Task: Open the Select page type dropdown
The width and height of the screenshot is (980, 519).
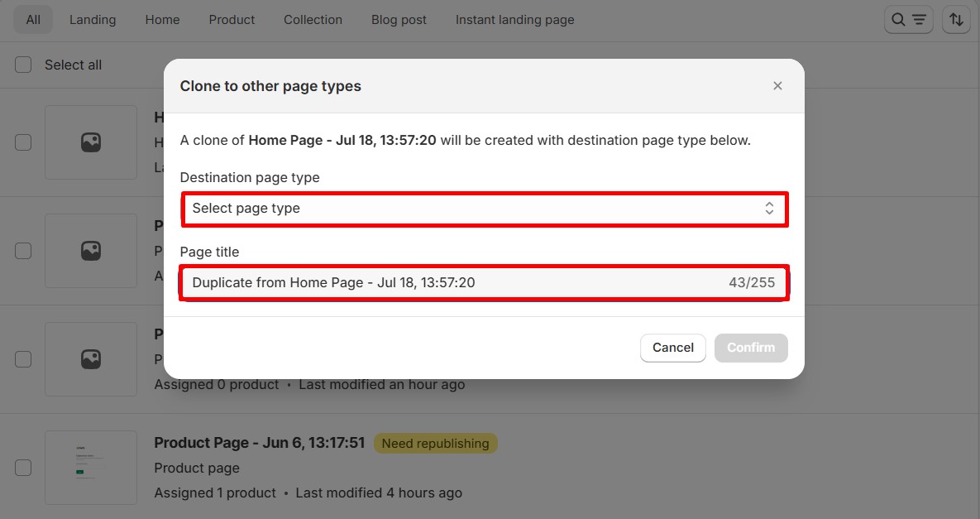Action: (484, 209)
